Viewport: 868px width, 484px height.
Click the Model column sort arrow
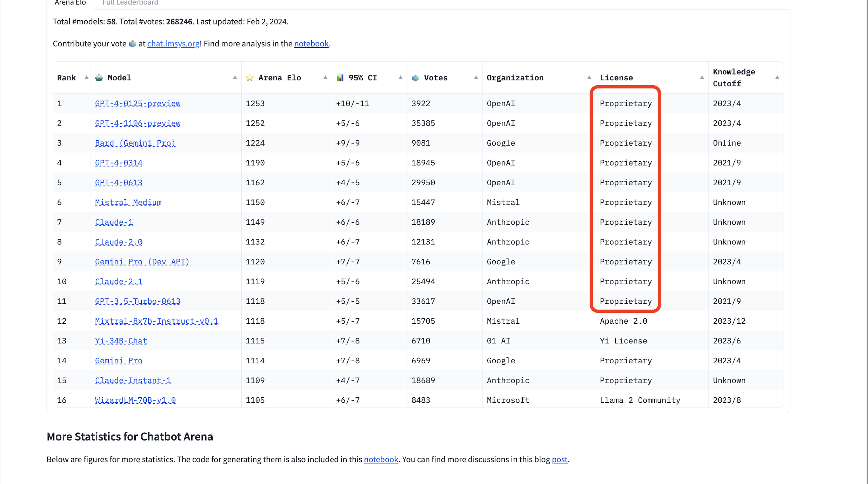235,78
